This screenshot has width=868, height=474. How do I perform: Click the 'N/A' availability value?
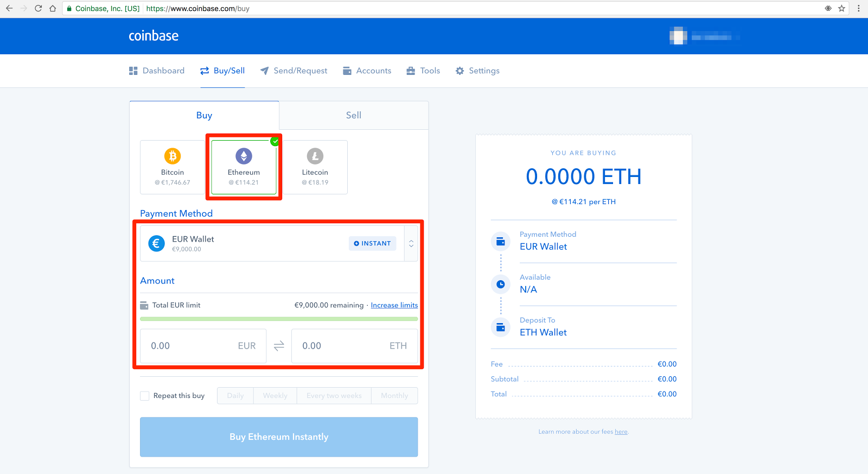(x=528, y=289)
